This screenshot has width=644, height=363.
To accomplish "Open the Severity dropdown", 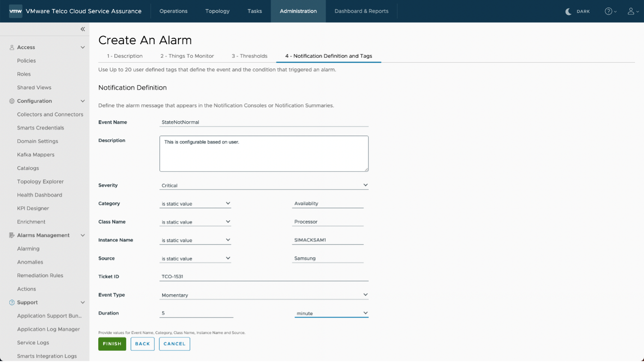I will coord(264,185).
